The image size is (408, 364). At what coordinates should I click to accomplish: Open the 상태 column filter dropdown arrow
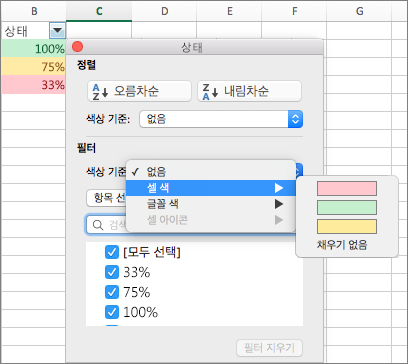[x=58, y=31]
